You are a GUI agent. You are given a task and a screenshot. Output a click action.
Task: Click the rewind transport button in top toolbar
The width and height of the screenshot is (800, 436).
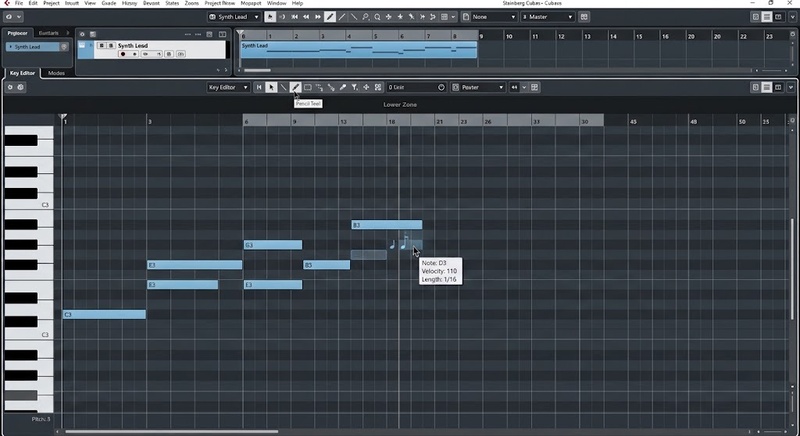coord(306,17)
